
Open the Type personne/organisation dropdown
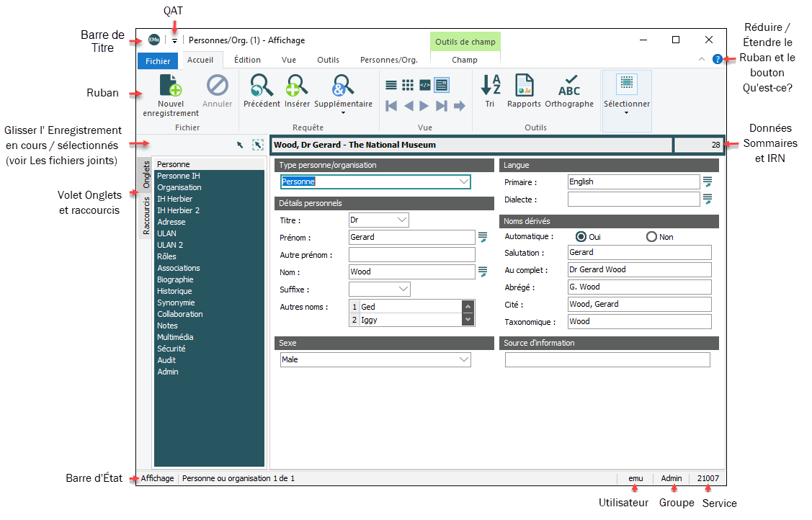point(463,182)
